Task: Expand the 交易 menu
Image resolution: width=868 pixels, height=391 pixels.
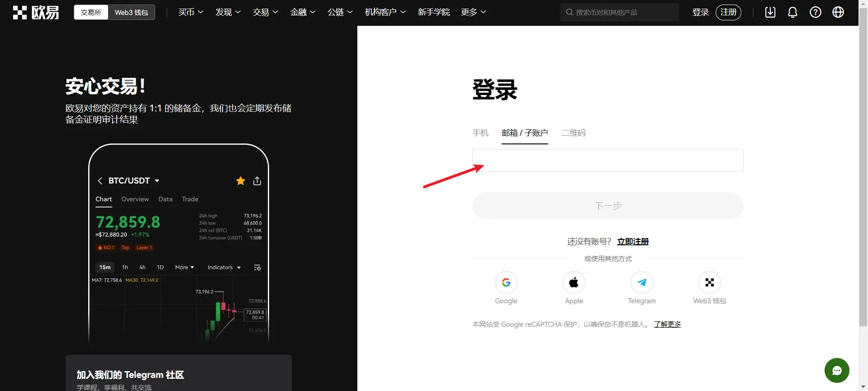Action: tap(266, 12)
